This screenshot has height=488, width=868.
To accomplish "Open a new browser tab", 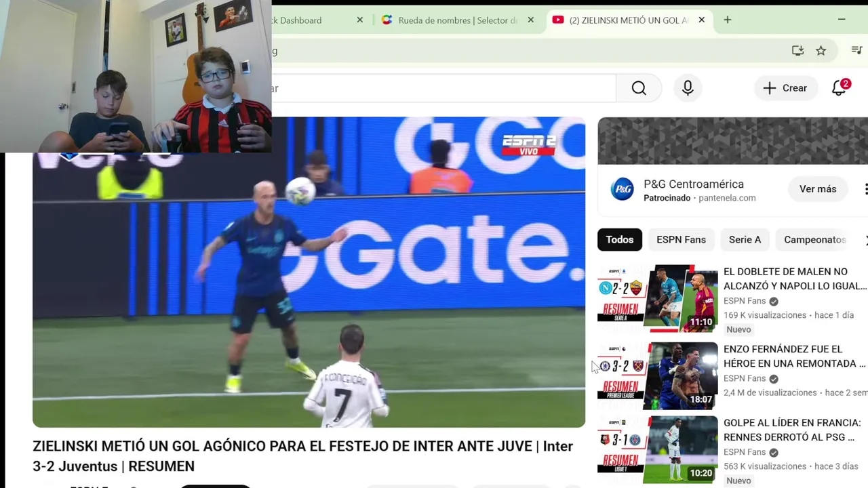I will [x=727, y=20].
